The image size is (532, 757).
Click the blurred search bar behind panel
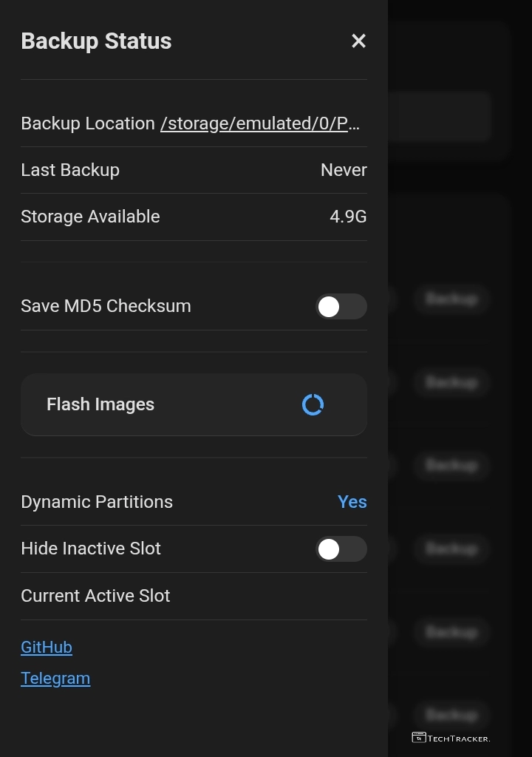pyautogui.click(x=440, y=117)
